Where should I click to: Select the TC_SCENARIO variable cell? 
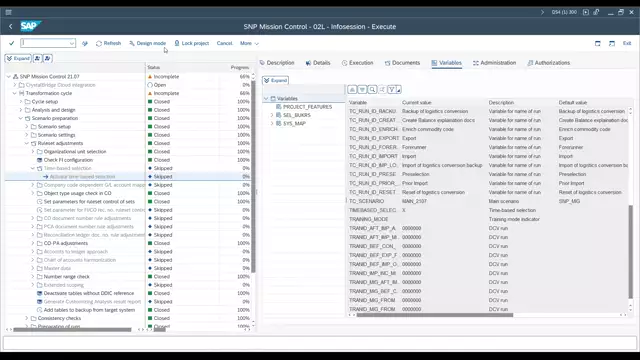pyautogui.click(x=366, y=201)
